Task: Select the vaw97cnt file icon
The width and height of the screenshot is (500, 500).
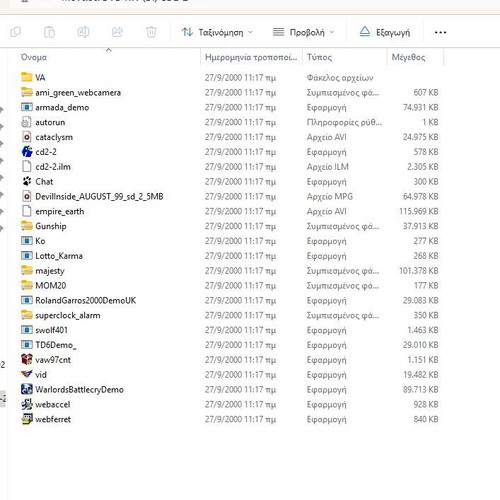Action: point(27,359)
